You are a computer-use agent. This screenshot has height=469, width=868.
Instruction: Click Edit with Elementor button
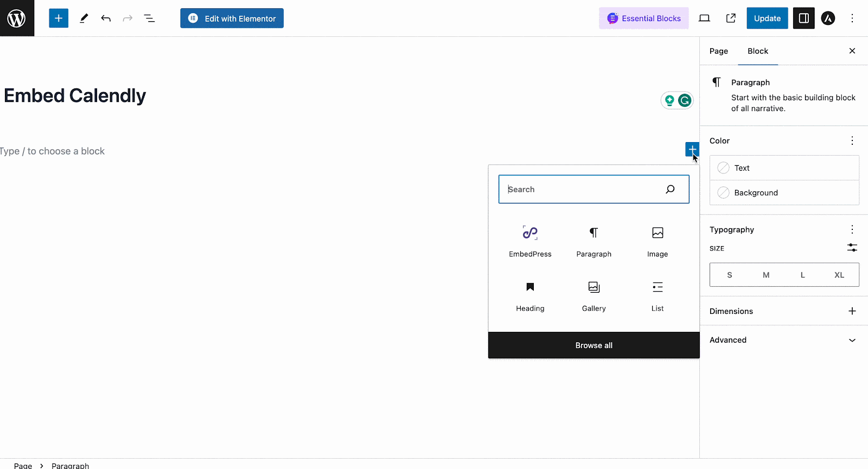point(232,18)
